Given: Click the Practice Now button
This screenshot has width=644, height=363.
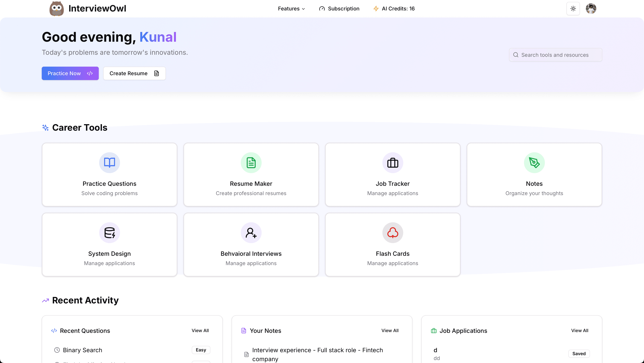Looking at the screenshot, I should [70, 73].
